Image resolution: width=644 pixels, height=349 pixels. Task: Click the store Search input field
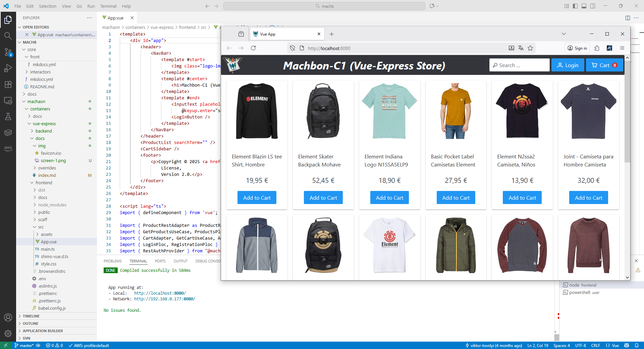tap(519, 65)
